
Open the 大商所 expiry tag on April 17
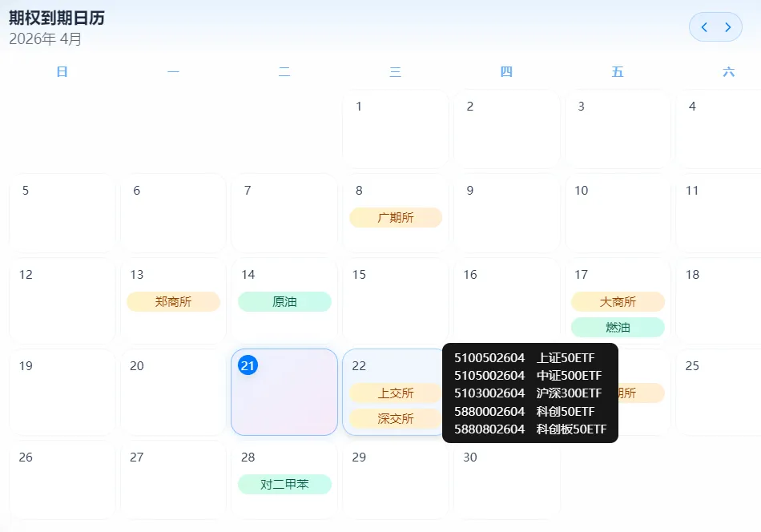618,301
